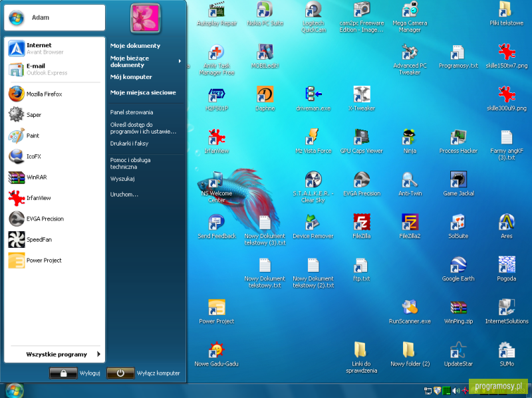Select the Pliki tekstowe folder shortcut
Screen dimensions: 532x398
(506, 14)
